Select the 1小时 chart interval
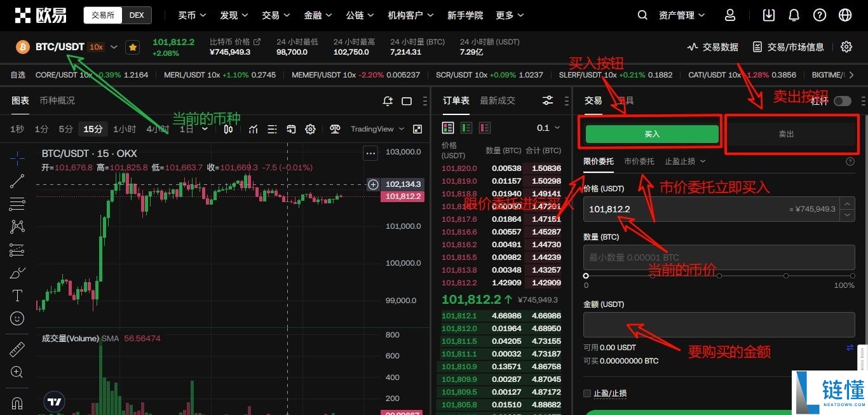The image size is (868, 415). click(x=125, y=129)
